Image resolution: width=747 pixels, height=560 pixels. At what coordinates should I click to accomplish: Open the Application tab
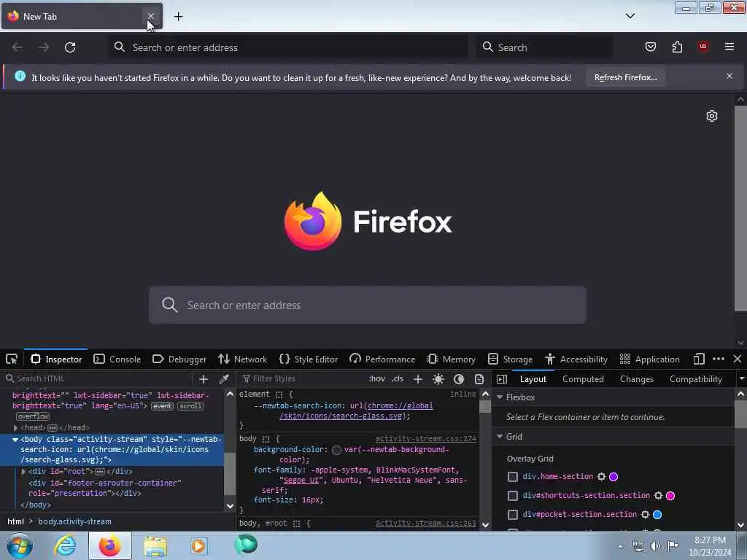[649, 359]
